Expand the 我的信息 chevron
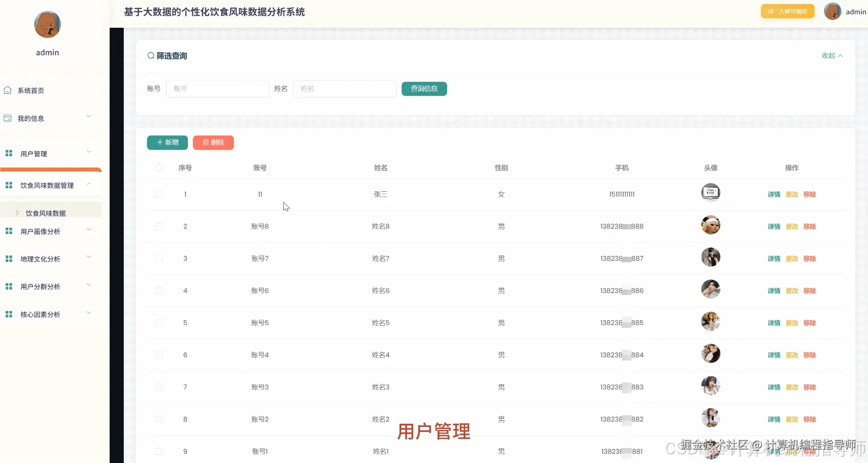This screenshot has width=868, height=463. (x=89, y=116)
